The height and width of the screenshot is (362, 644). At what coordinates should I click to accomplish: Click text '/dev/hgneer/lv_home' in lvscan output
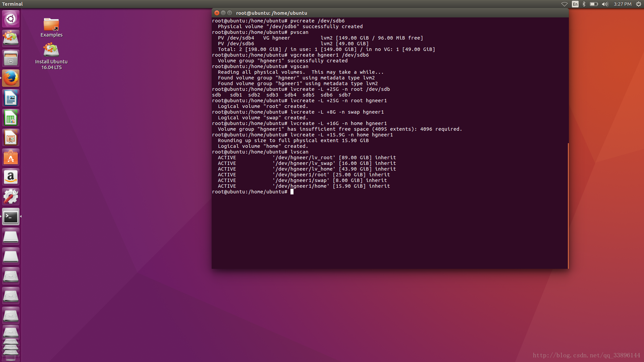click(304, 169)
